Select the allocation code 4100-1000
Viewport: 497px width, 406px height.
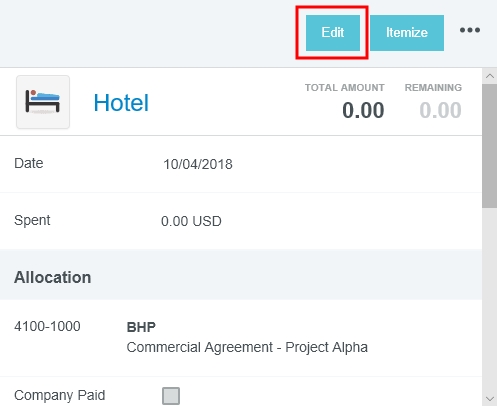[47, 326]
